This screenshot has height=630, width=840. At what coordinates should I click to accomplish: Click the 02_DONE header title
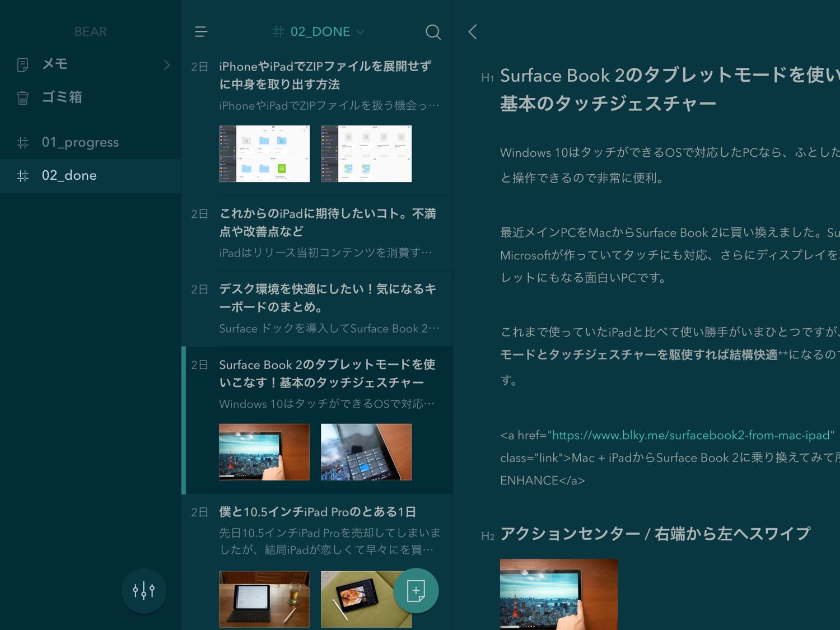pos(320,32)
